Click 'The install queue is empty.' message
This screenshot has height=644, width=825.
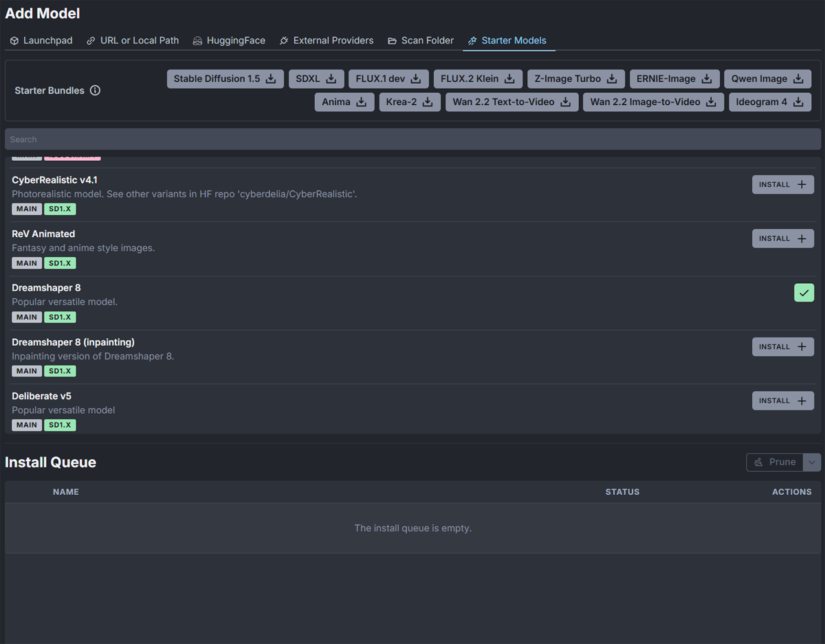coord(412,529)
